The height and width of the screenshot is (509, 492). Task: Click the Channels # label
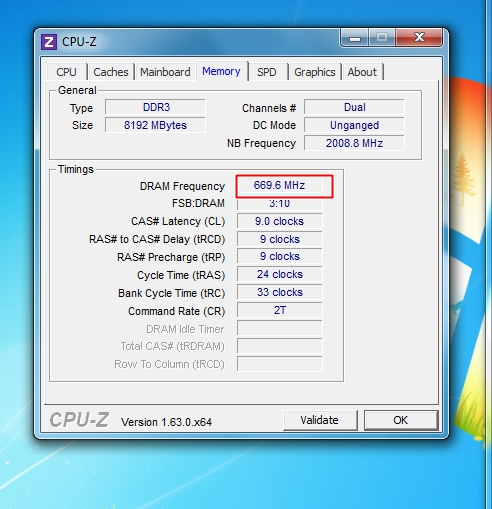269,108
